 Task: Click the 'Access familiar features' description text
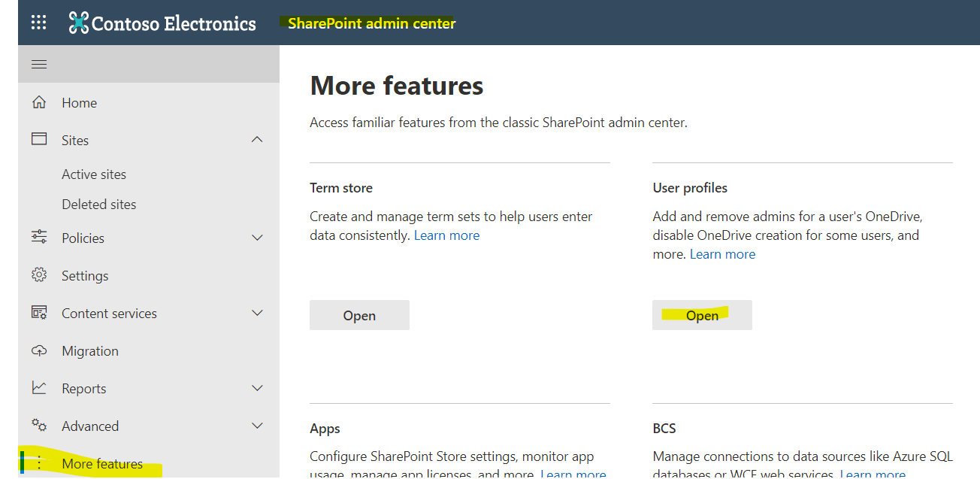coord(498,123)
